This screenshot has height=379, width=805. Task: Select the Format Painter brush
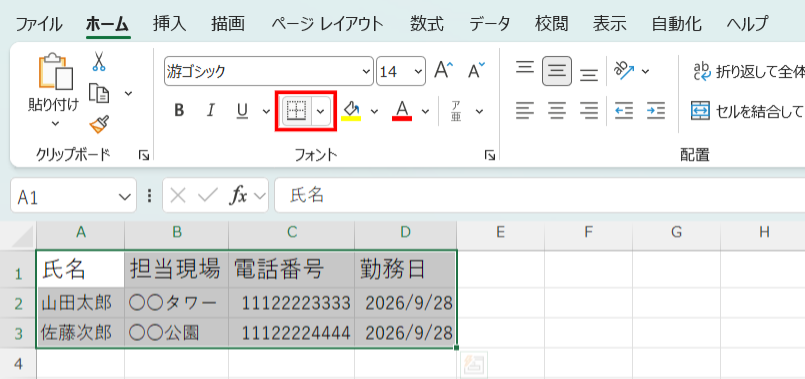coord(99,124)
